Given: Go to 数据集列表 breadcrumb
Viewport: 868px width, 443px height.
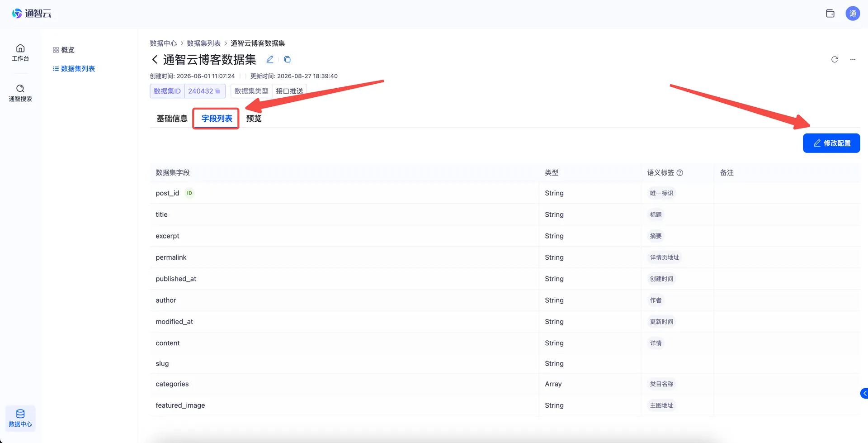Looking at the screenshot, I should 204,43.
